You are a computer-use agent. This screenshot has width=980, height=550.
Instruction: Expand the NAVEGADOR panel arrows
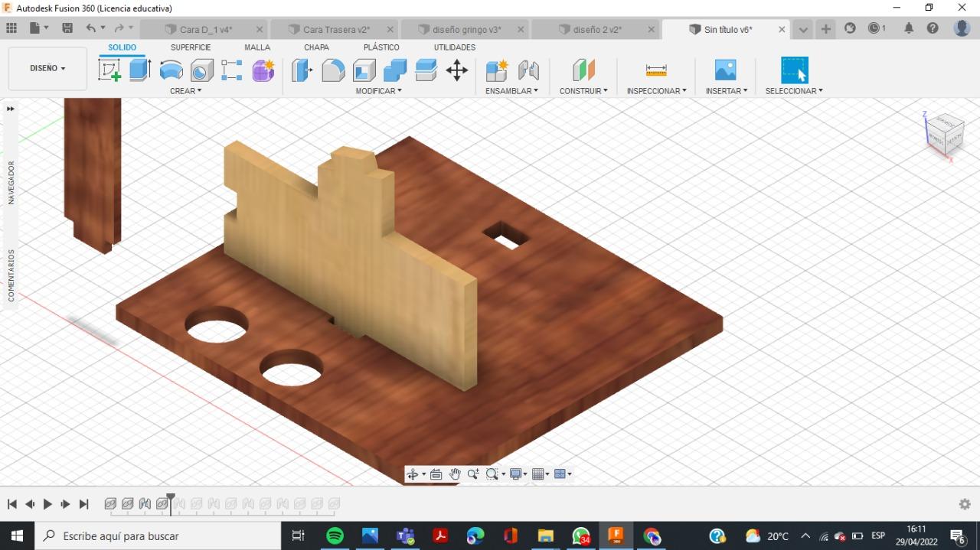[x=11, y=109]
